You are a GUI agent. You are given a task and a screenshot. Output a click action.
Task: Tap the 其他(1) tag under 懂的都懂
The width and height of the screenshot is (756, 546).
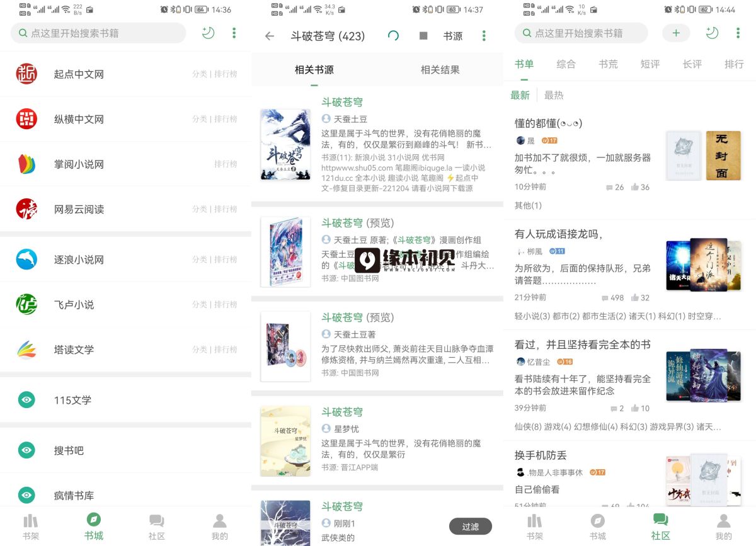(528, 205)
